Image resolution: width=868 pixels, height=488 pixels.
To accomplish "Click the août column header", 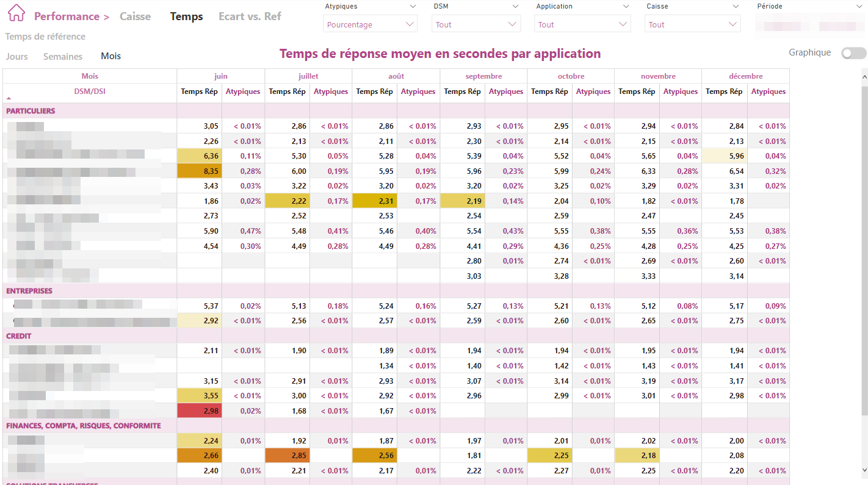I will (x=396, y=76).
